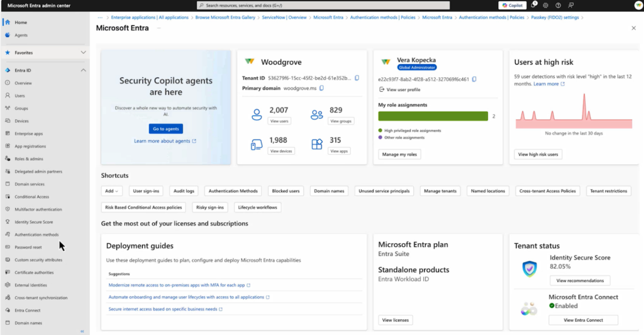Click the devices icon beside 1,988
The height and width of the screenshot is (335, 644).
[257, 145]
